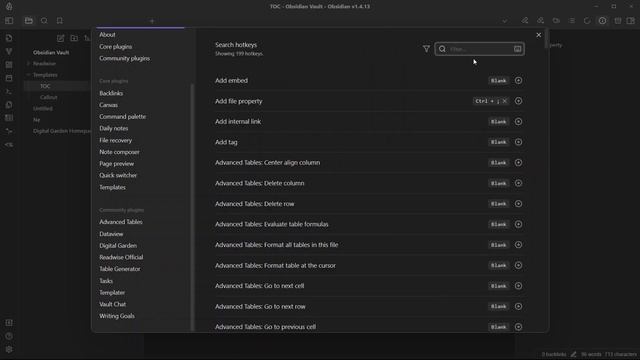Open Readwise Official plugin settings
640x360 pixels.
pyautogui.click(x=121, y=257)
